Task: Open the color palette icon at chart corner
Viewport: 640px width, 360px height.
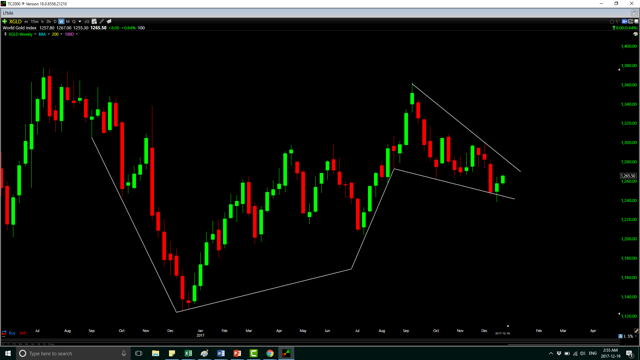Action: (636, 34)
